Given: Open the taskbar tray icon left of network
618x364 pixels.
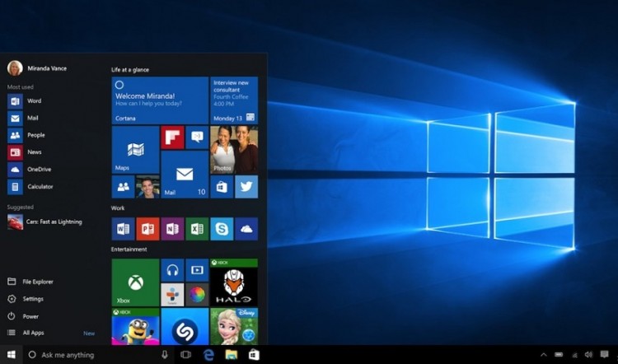Looking at the screenshot, I should click(x=559, y=355).
